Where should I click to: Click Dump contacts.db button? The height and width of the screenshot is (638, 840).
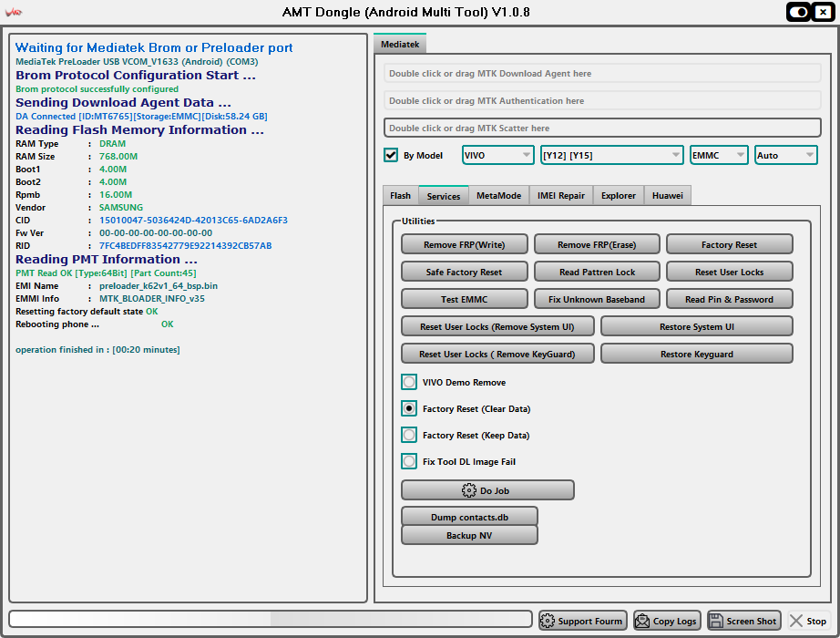(469, 517)
